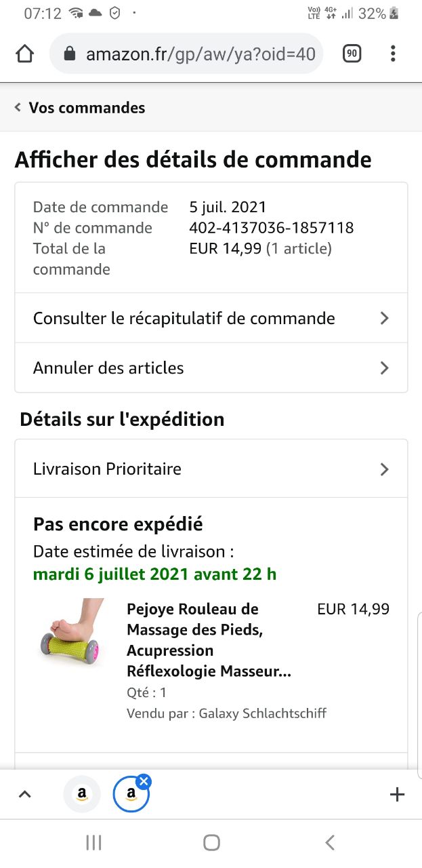Tap the amazon.fr address bar

pyautogui.click(x=200, y=54)
